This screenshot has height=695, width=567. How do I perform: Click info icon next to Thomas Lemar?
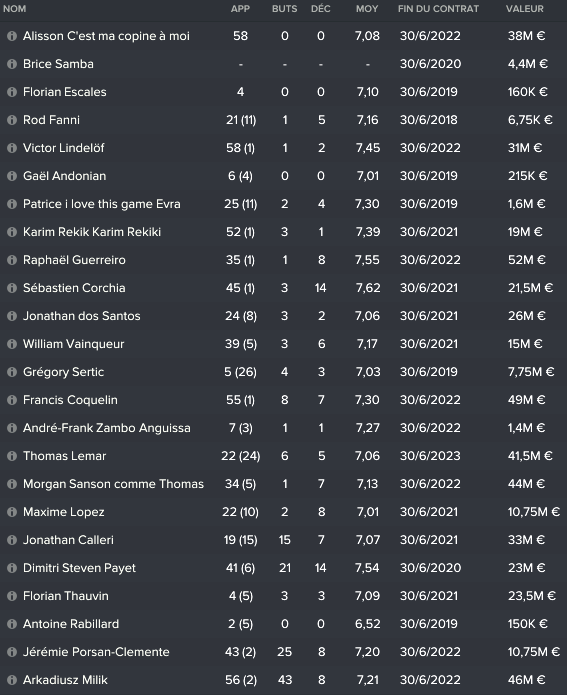point(12,456)
